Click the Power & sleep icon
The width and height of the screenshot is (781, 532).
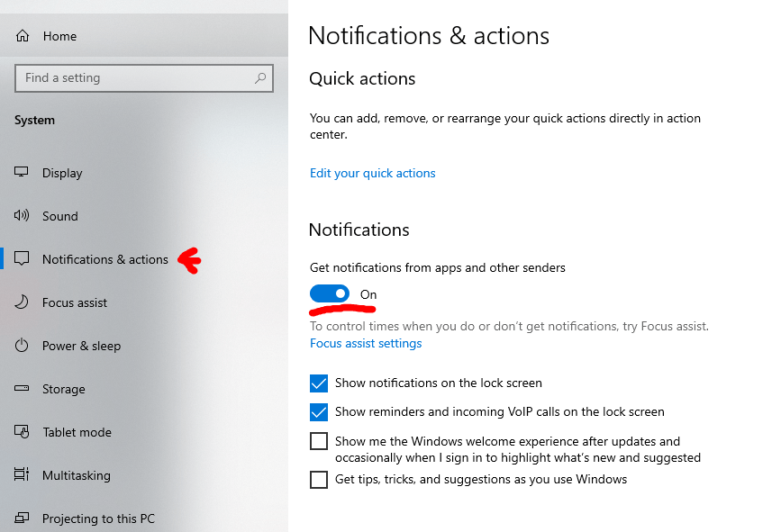(x=23, y=346)
